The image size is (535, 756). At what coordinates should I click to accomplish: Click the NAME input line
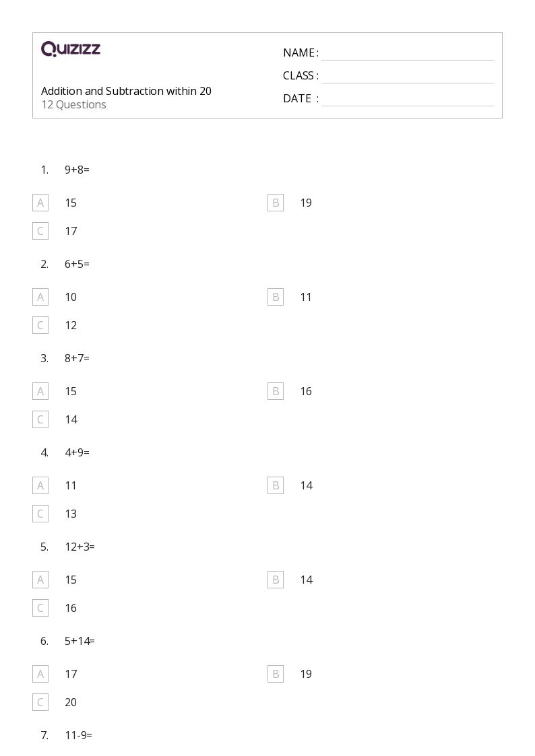tap(407, 53)
